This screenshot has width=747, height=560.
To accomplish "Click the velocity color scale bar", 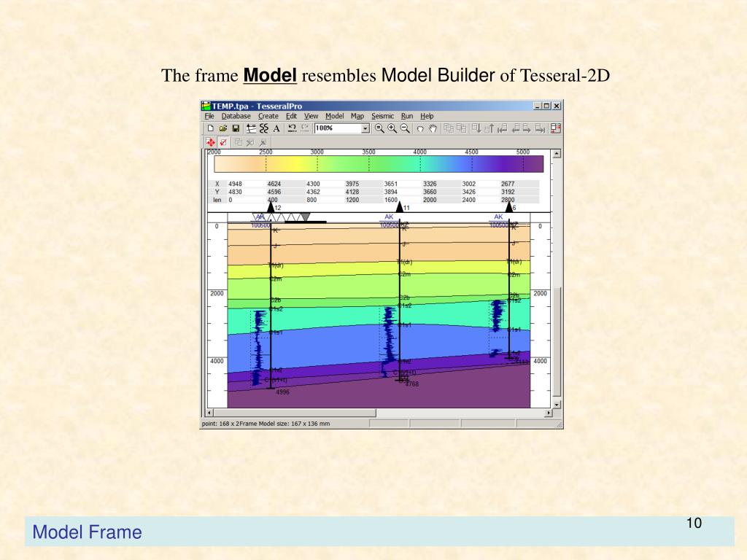I will (379, 164).
